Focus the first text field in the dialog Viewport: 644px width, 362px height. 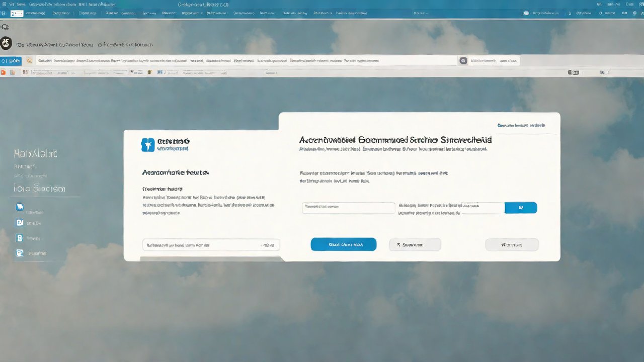pos(348,208)
